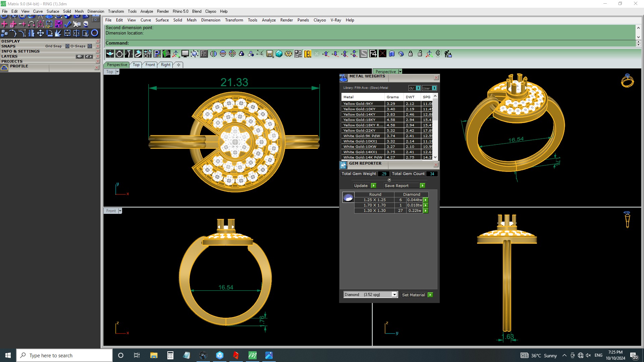The image size is (644, 362).
Task: Click the blue cubes group tool icon
Action: click(x=4, y=33)
